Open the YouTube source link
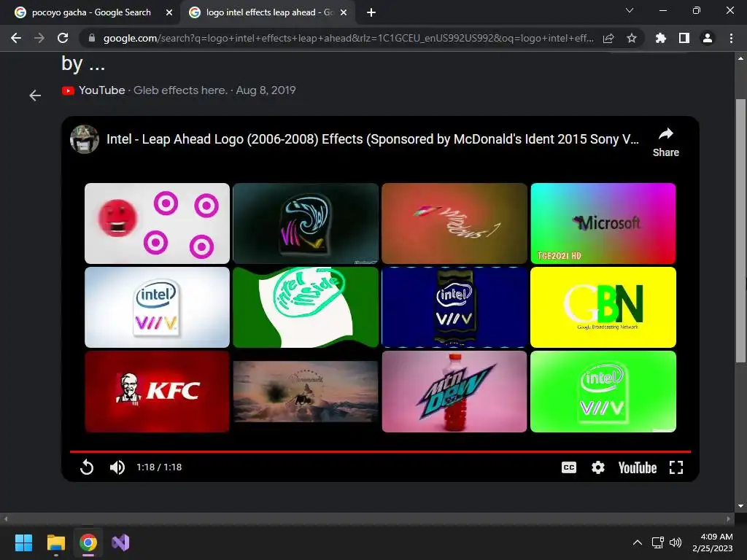Screen dimensions: 747x560 93,90
